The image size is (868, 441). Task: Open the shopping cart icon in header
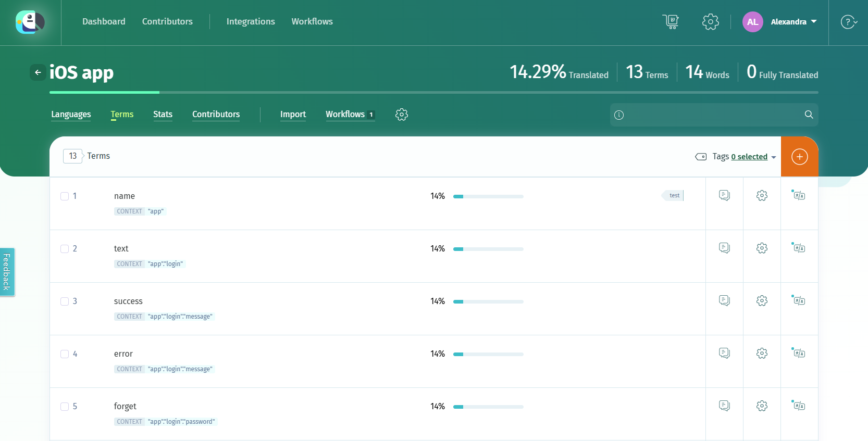coord(671,21)
